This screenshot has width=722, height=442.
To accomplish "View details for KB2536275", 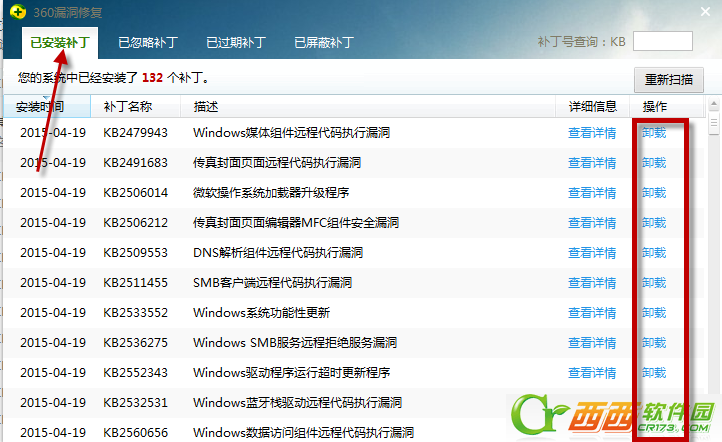I will pos(592,343).
